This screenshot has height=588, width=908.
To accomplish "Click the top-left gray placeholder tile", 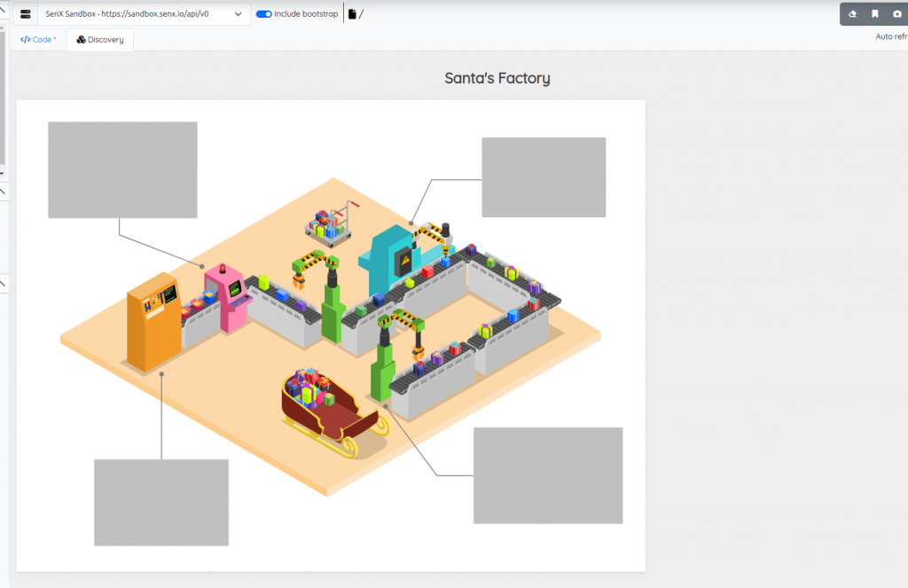I will pos(122,169).
